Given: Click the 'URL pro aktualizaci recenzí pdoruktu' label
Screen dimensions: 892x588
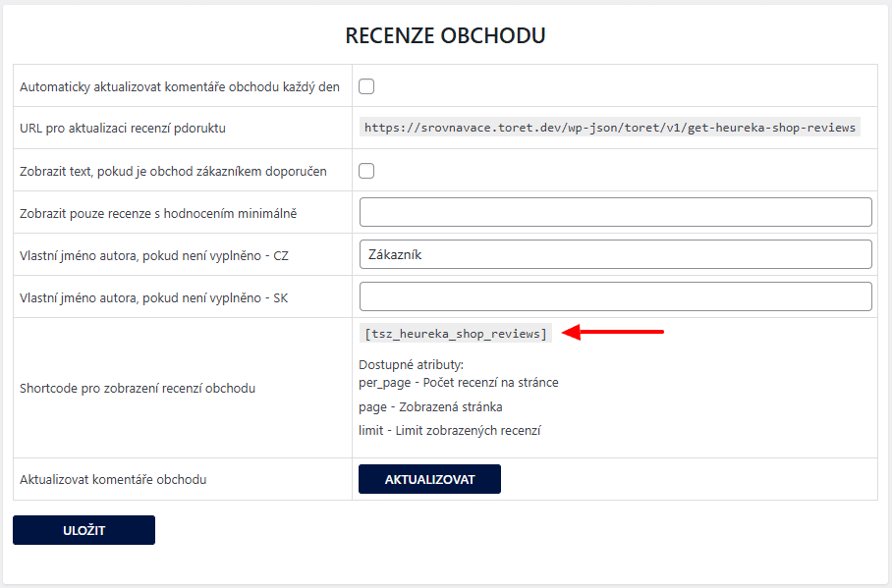Looking at the screenshot, I should click(123, 129).
